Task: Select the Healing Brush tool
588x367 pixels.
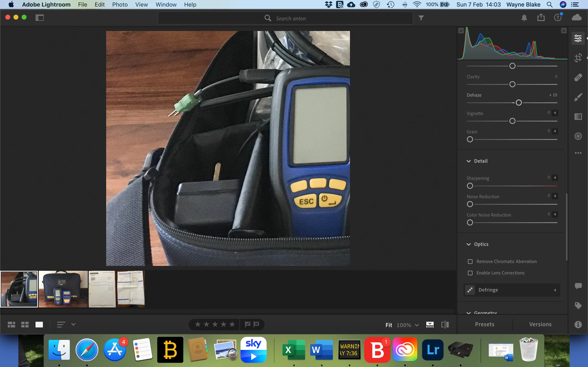Action: point(578,77)
